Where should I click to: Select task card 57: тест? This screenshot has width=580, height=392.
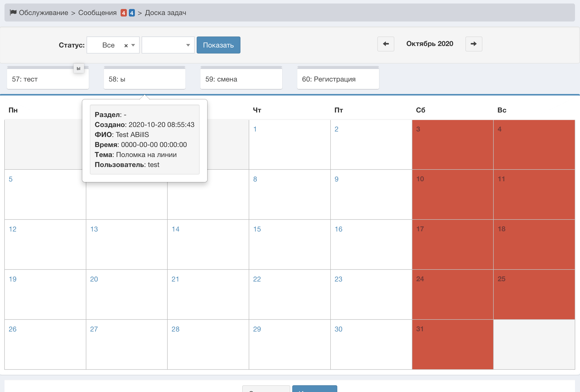point(48,79)
